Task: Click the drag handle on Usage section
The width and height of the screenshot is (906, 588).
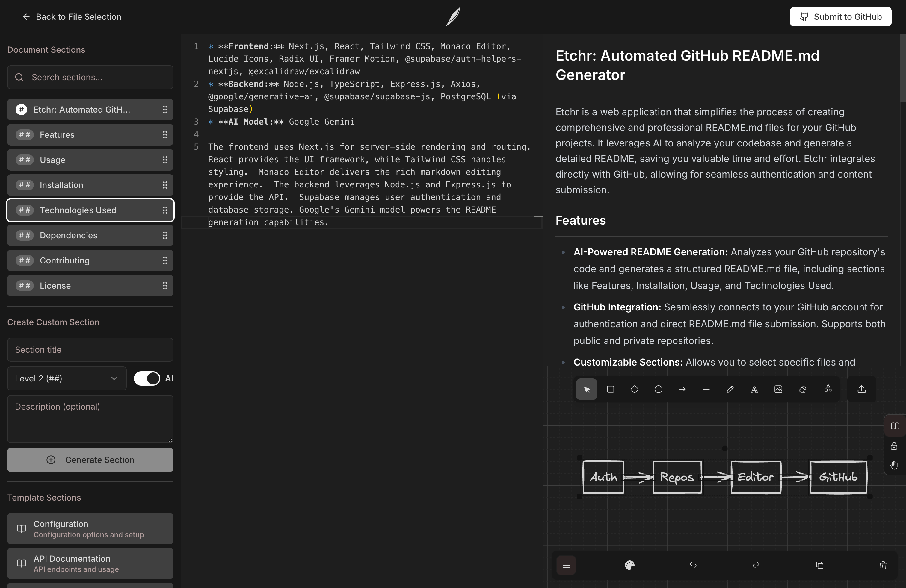Action: (x=165, y=160)
